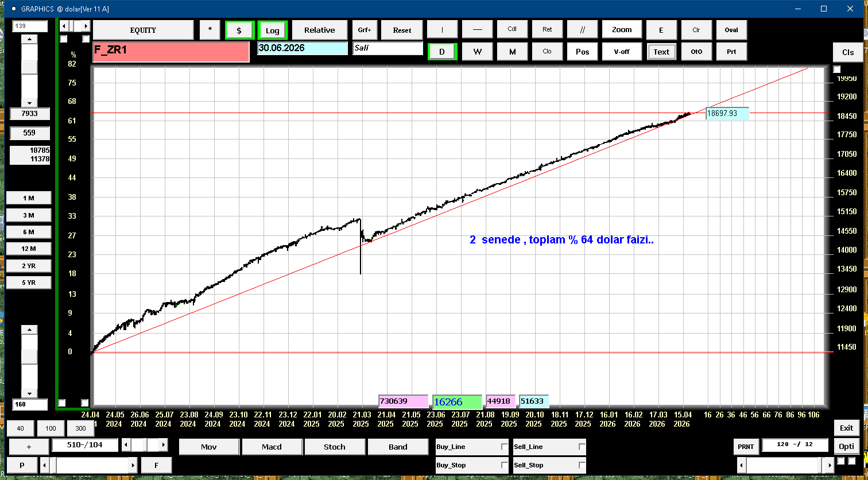Enable the Buy_Line checkbox

pos(504,447)
